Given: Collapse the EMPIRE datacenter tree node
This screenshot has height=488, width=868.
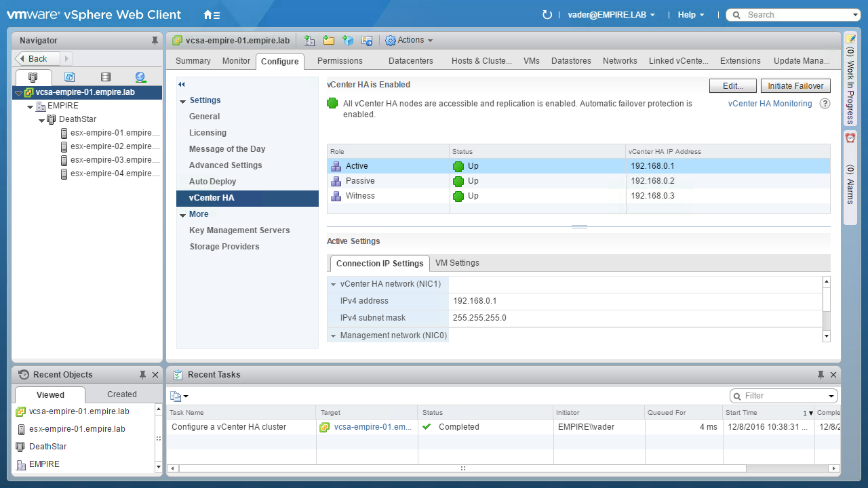Looking at the screenshot, I should 30,106.
